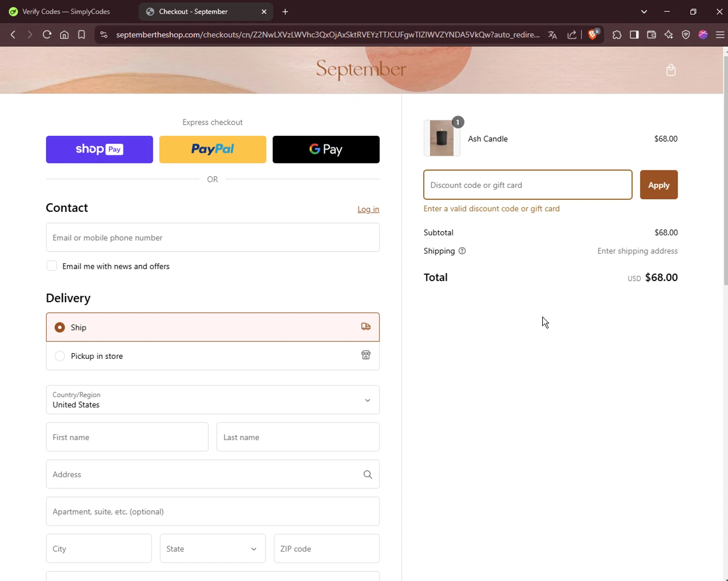Open browser extensions puzzle icon
The image size is (728, 581).
[x=617, y=34]
